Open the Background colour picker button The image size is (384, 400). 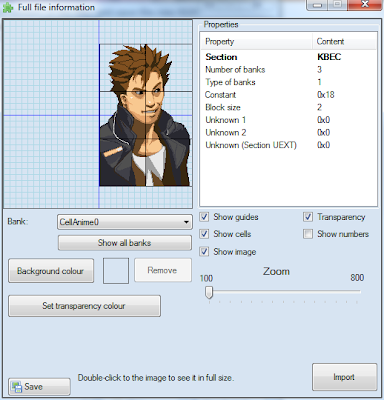pyautogui.click(x=51, y=271)
